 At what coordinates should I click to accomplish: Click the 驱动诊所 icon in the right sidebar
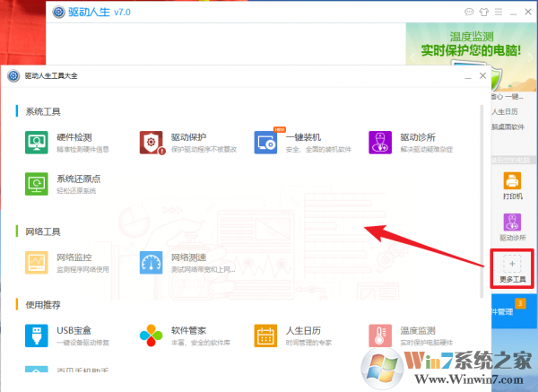[512, 222]
